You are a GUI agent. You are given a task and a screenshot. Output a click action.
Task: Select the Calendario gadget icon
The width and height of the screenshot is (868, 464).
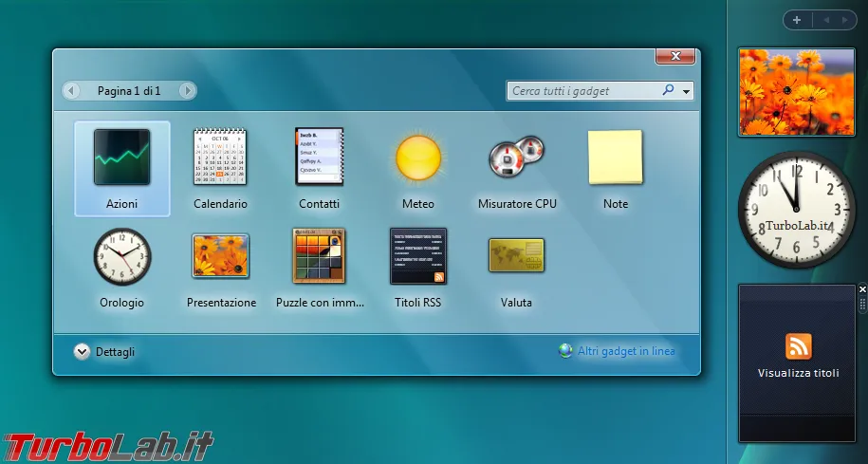point(220,157)
